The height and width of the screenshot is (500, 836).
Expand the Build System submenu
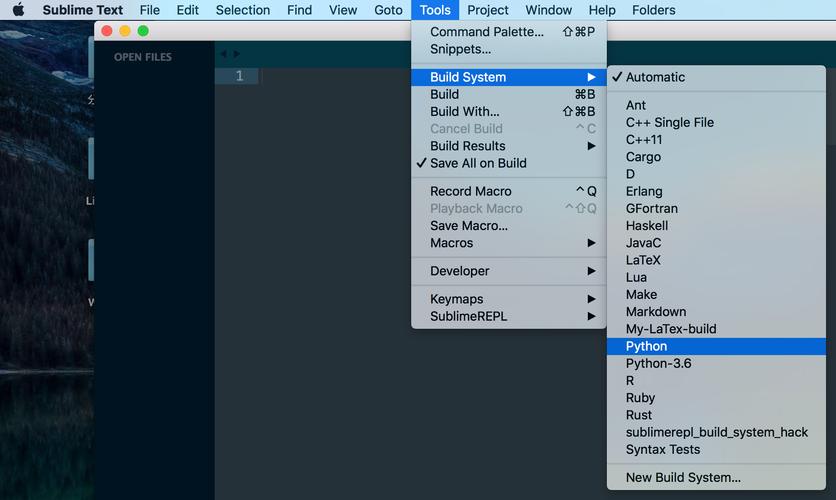pos(509,77)
